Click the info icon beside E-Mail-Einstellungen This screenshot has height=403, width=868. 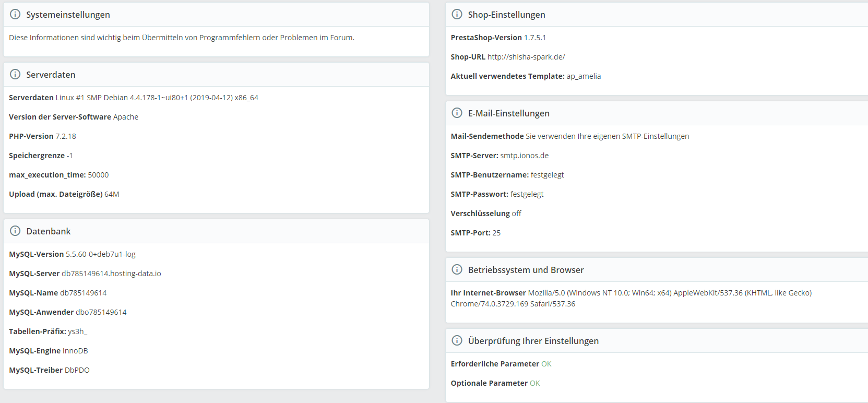(457, 113)
